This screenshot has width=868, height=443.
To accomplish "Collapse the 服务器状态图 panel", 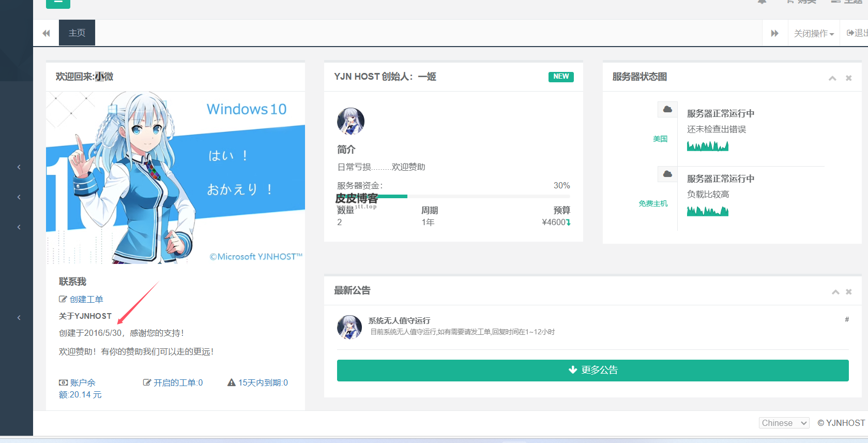I will 832,78.
